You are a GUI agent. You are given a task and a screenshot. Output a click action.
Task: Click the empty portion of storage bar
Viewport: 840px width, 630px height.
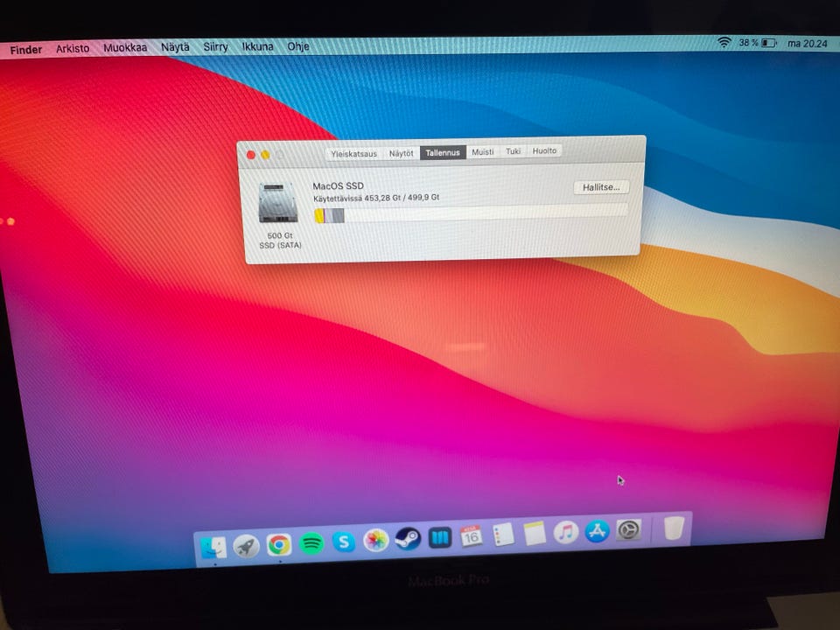coord(486,213)
